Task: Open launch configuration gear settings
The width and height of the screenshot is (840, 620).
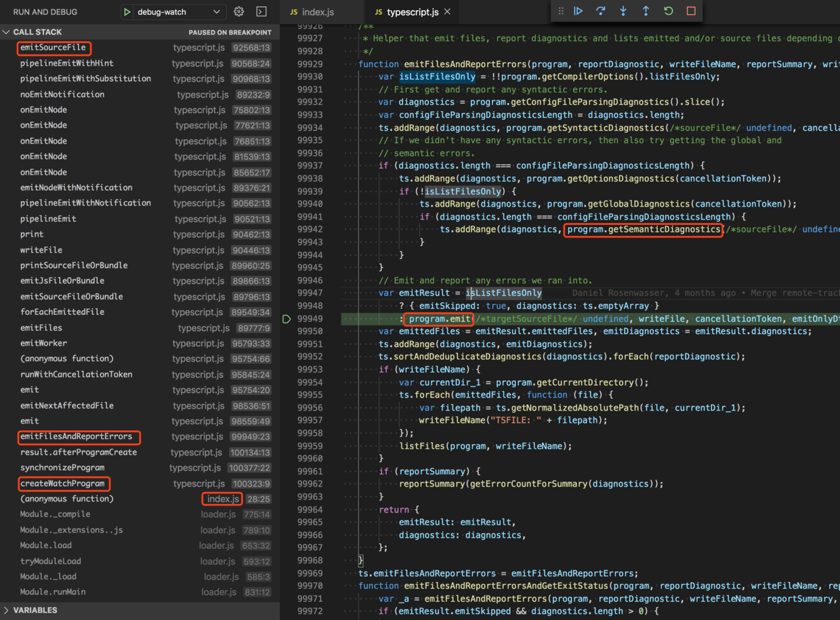Action: [239, 12]
